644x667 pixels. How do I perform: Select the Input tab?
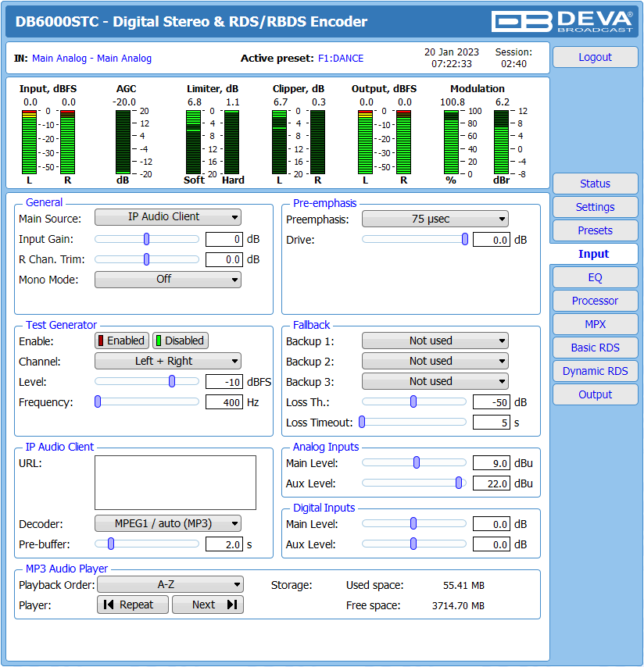[593, 254]
